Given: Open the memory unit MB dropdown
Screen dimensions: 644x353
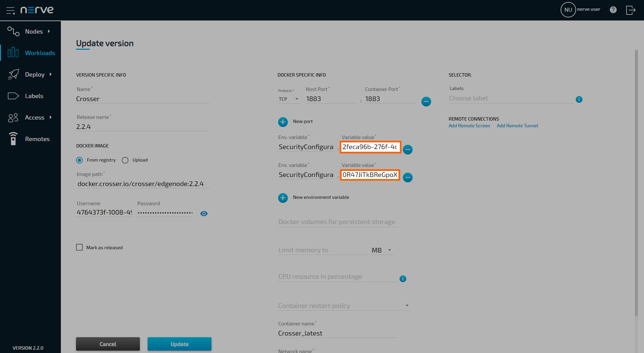Looking at the screenshot, I should [382, 250].
